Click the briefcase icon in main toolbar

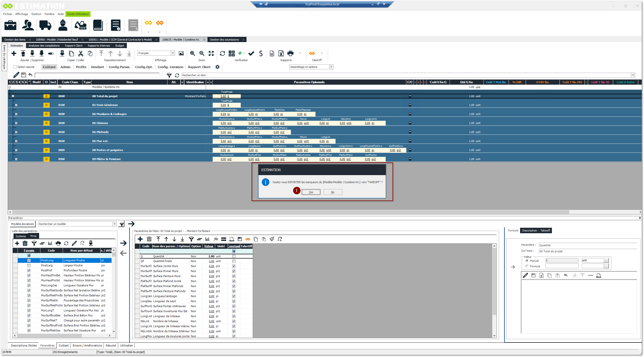11,25
